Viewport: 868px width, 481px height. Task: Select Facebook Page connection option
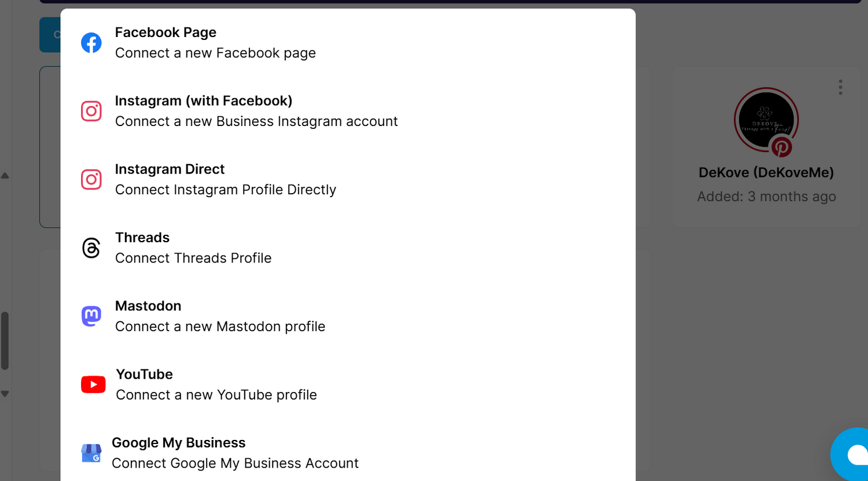click(165, 33)
